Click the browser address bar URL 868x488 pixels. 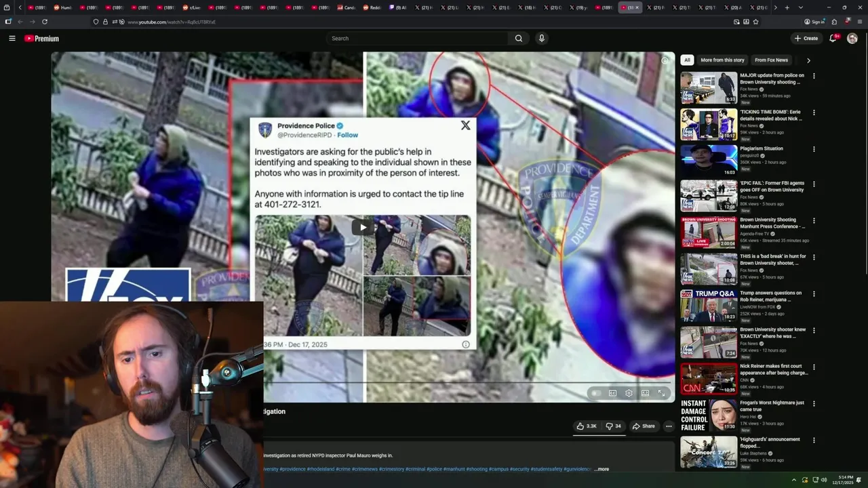172,22
